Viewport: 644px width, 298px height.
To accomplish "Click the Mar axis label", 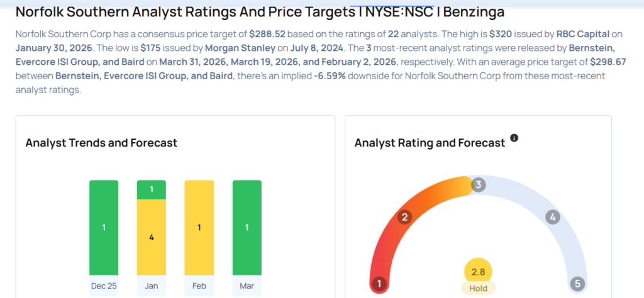I will [247, 285].
